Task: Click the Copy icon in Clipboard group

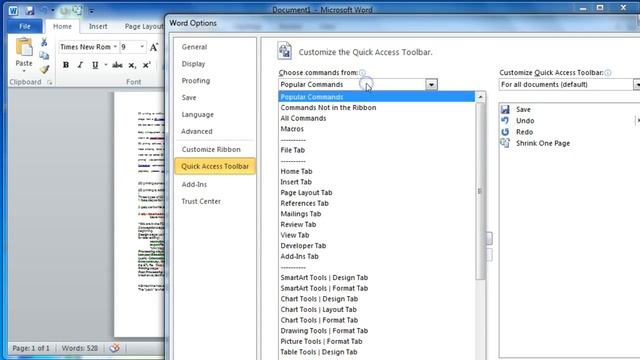Action: coord(44,56)
